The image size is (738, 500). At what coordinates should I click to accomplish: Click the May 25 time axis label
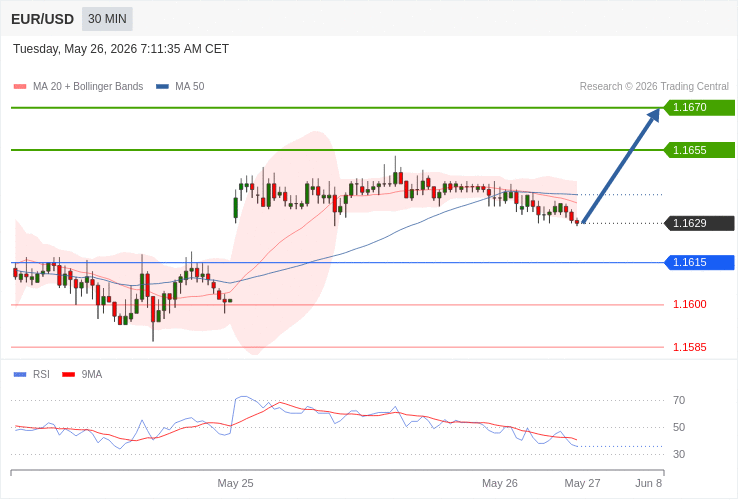click(x=235, y=484)
